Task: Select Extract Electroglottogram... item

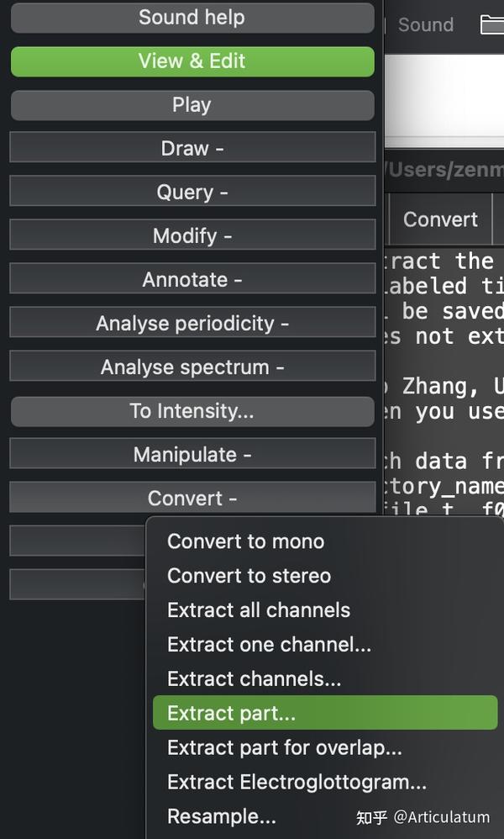Action: coord(297,783)
